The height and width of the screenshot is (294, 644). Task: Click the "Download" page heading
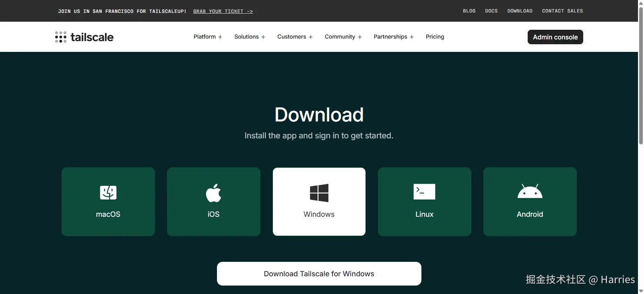(x=319, y=115)
